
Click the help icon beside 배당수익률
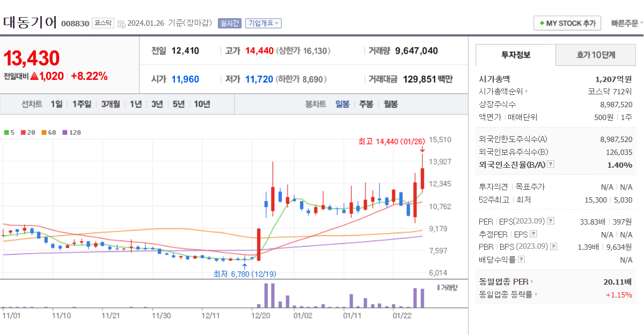coord(521,259)
